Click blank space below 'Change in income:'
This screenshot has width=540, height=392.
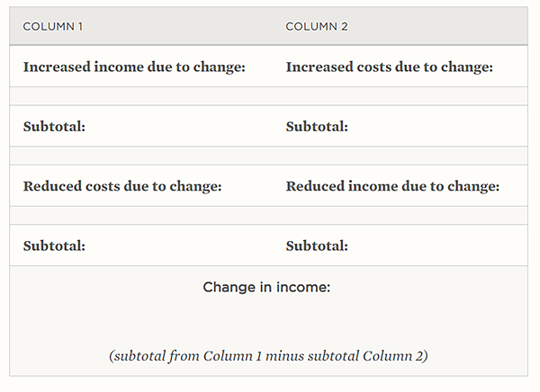(268, 319)
